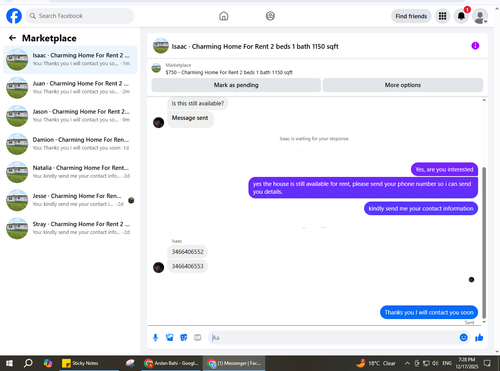Switch to Messenger Chrome taskbar window
Viewport: 500px width, 371px height.
point(234,363)
